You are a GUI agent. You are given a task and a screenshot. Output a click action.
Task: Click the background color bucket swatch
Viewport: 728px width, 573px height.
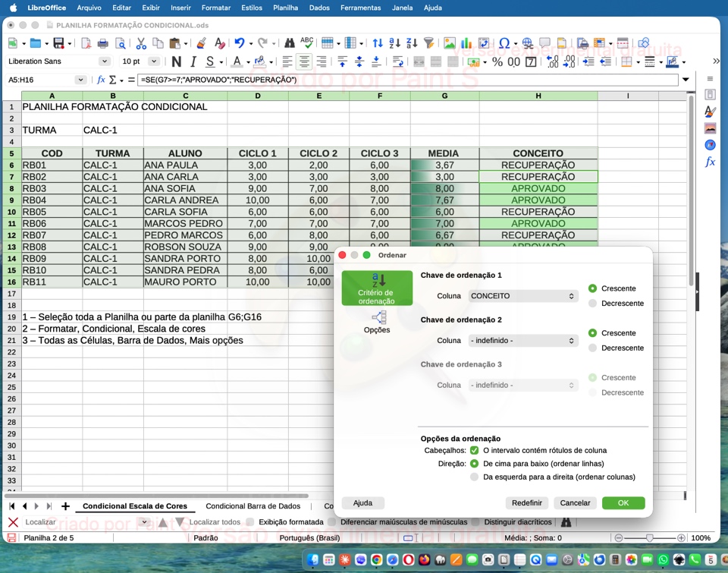tap(260, 61)
